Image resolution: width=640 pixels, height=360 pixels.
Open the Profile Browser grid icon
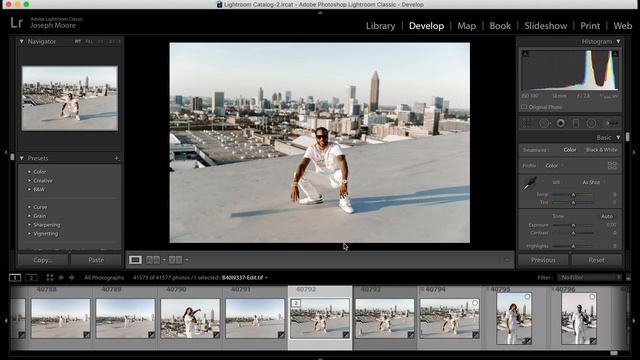(x=612, y=165)
